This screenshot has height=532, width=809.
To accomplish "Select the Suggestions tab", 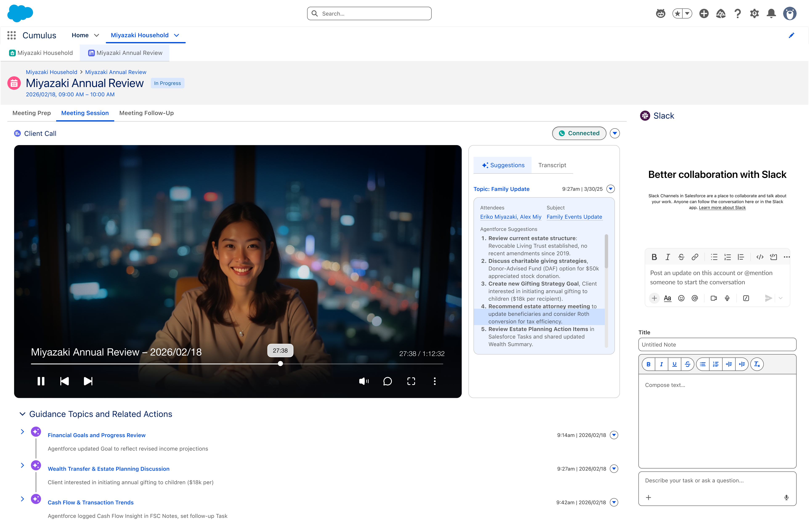I will pyautogui.click(x=503, y=165).
